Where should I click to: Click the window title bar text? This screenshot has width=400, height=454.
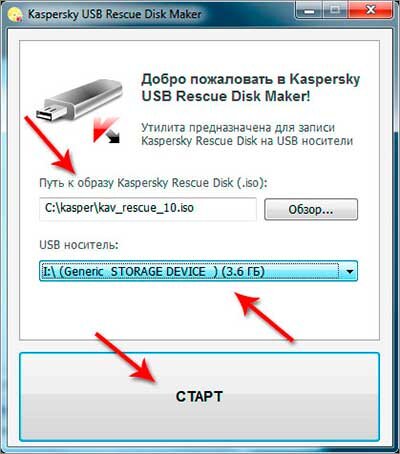115,15
